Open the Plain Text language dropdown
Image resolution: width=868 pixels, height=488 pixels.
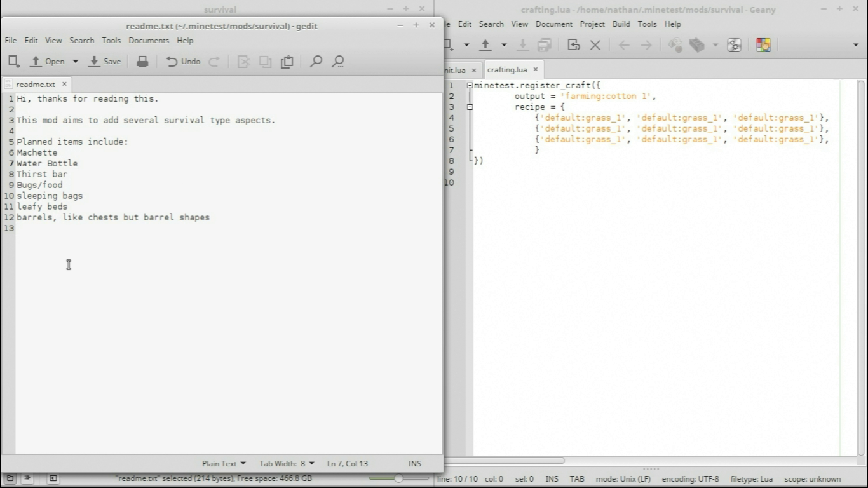click(x=224, y=464)
